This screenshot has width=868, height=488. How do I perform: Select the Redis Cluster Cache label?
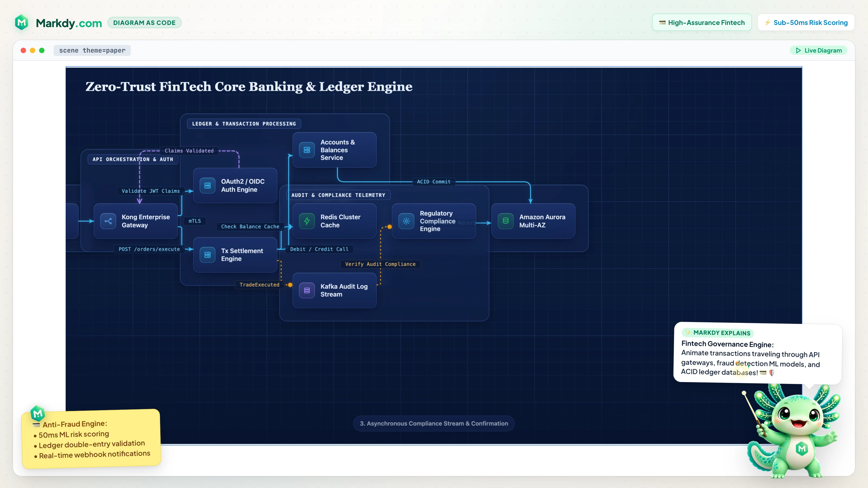pos(340,221)
